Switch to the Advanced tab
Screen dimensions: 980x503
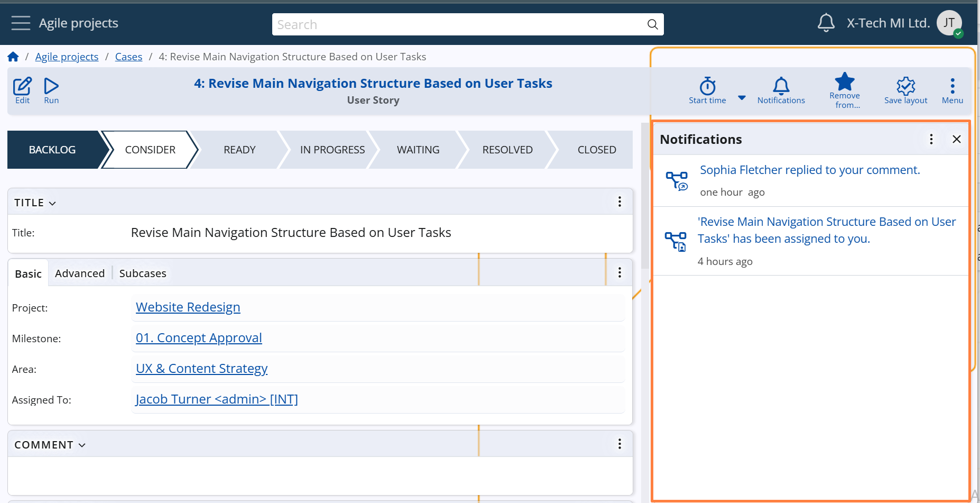click(x=80, y=273)
